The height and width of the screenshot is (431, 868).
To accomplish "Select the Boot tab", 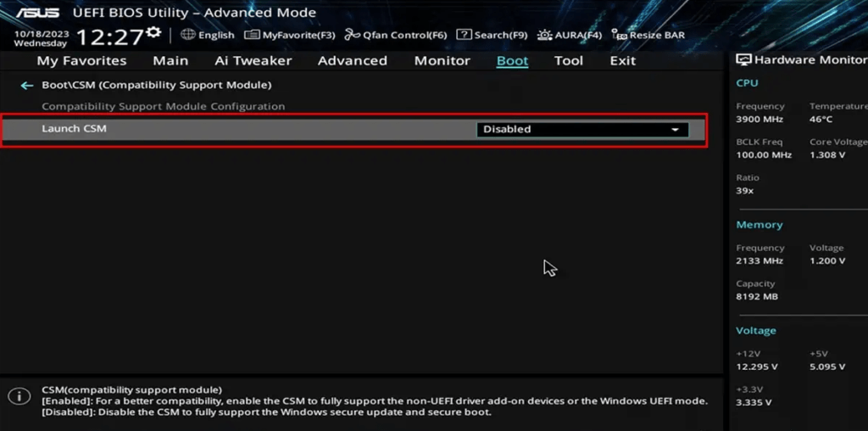I will [x=512, y=61].
